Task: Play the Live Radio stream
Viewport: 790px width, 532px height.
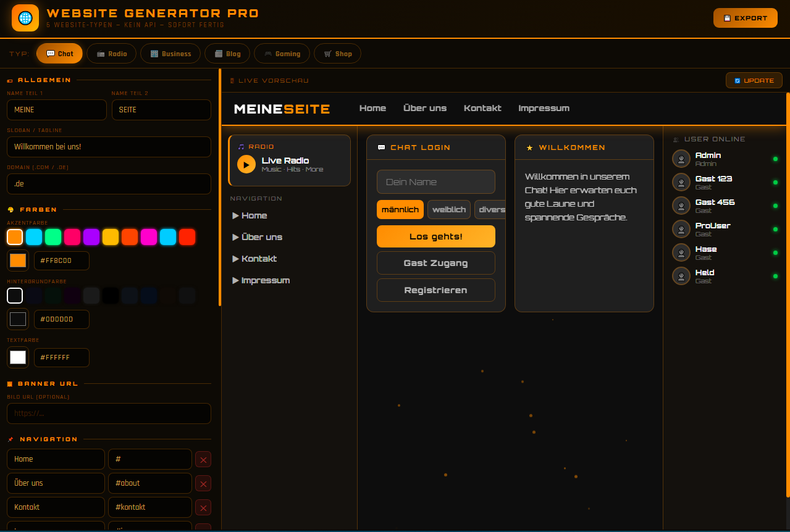Action: [x=246, y=165]
